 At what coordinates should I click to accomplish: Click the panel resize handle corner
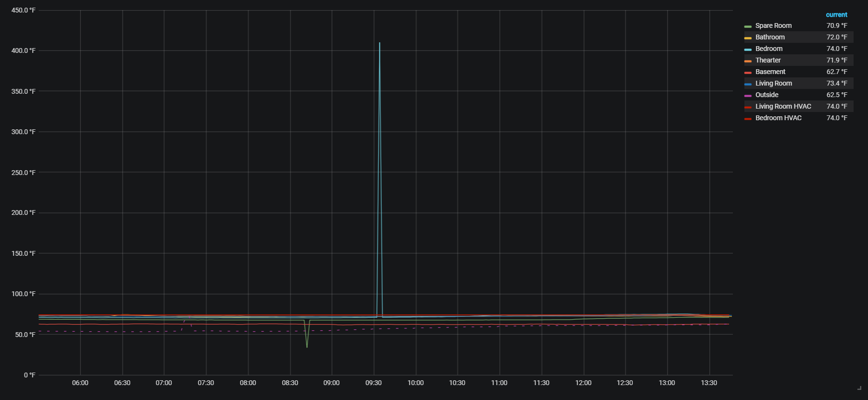click(x=859, y=387)
